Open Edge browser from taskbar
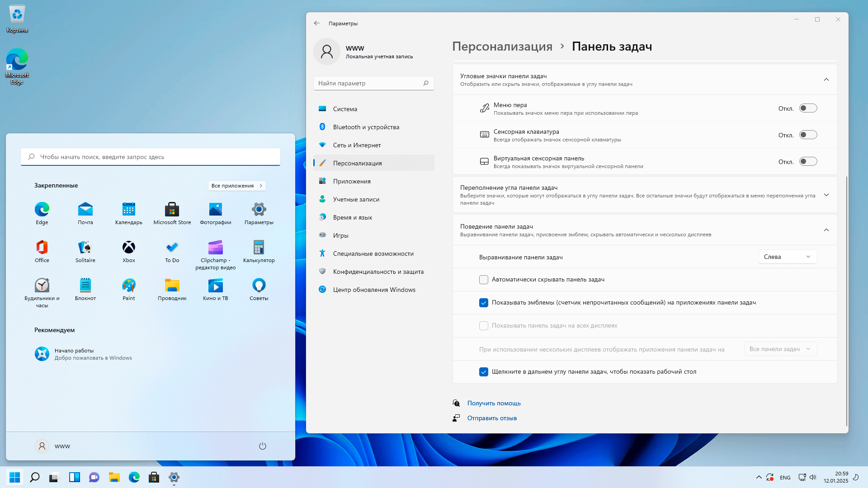The width and height of the screenshot is (868, 488). click(133, 477)
